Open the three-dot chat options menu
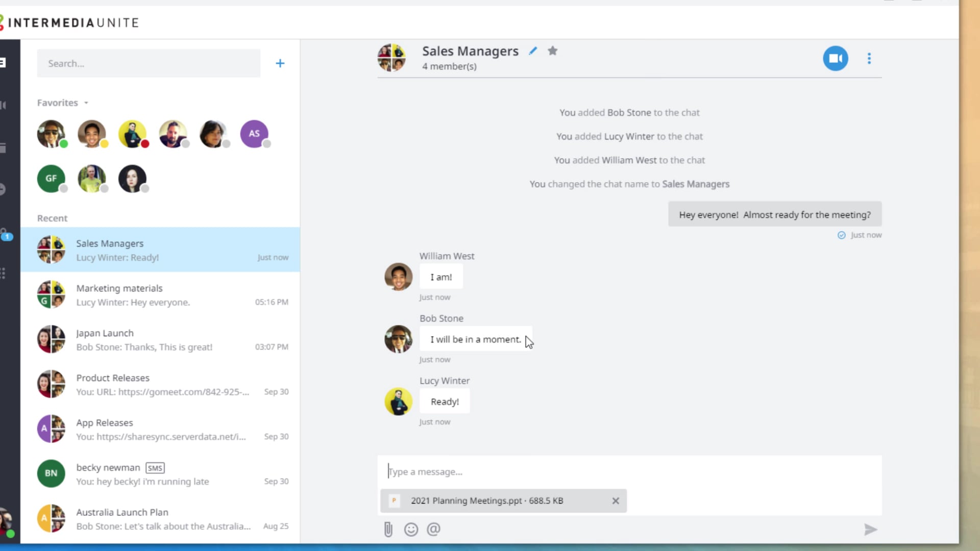Viewport: 980px width, 551px height. coord(869,59)
